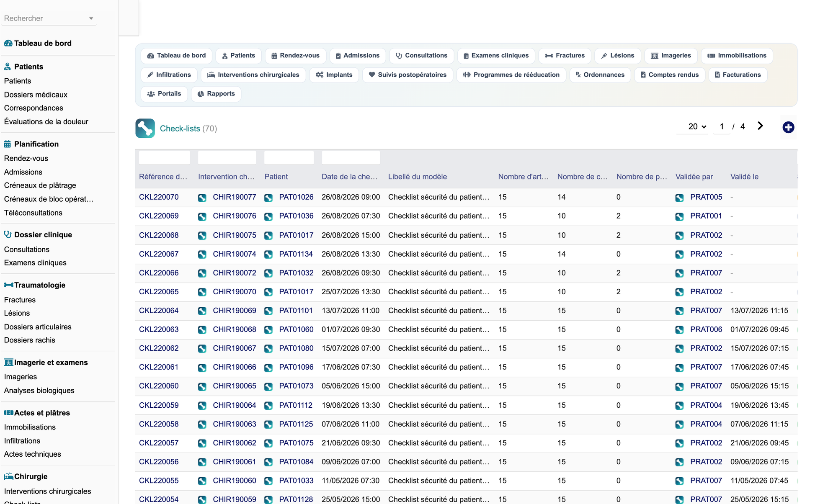Open patient PAT01032

coord(296,273)
